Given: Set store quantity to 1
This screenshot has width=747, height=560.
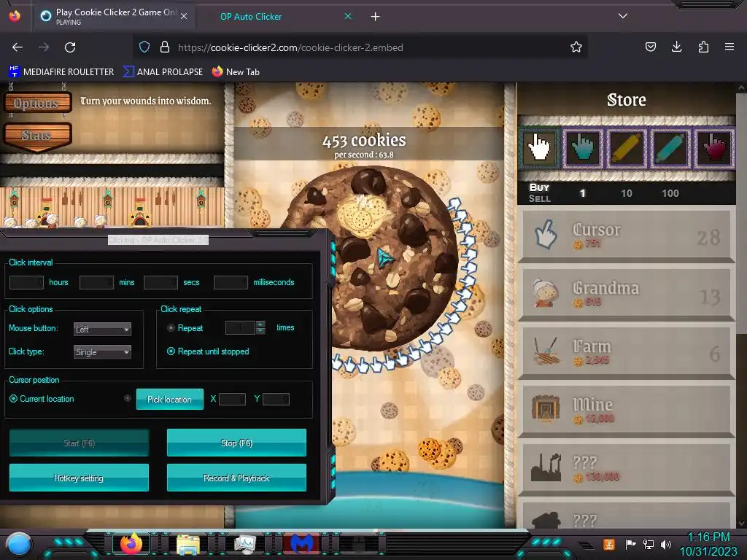Looking at the screenshot, I should point(583,193).
